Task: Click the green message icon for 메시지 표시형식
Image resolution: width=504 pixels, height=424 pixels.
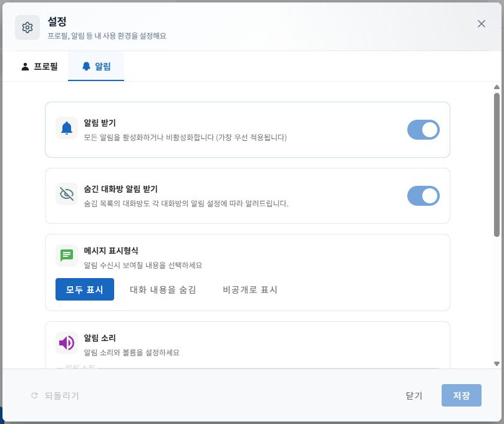Action: (x=67, y=256)
